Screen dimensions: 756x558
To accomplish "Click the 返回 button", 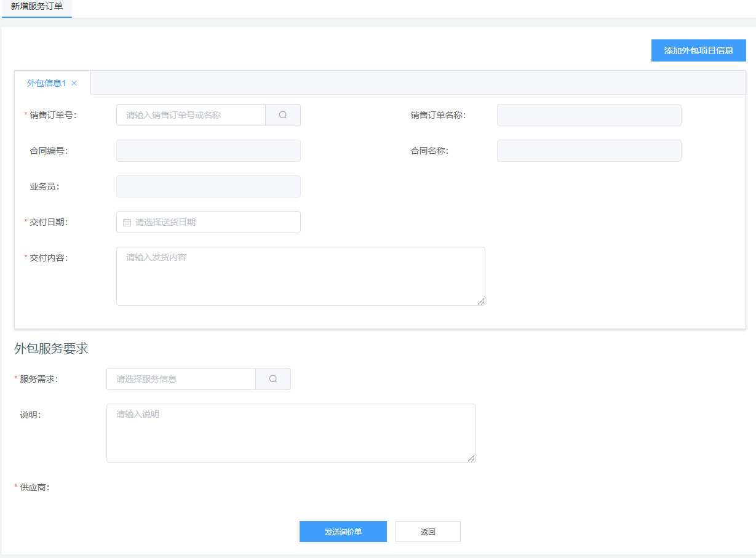I will pyautogui.click(x=428, y=532).
